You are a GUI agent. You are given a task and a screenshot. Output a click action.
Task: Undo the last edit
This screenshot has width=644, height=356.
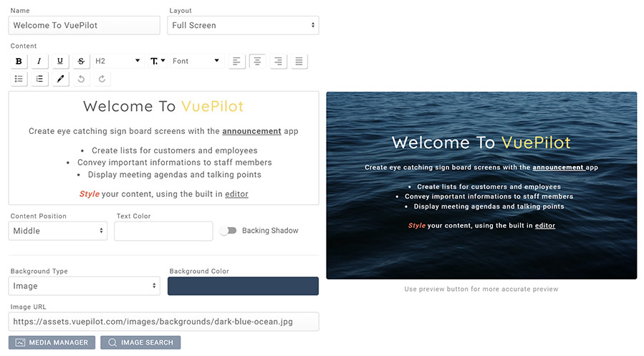coord(81,79)
